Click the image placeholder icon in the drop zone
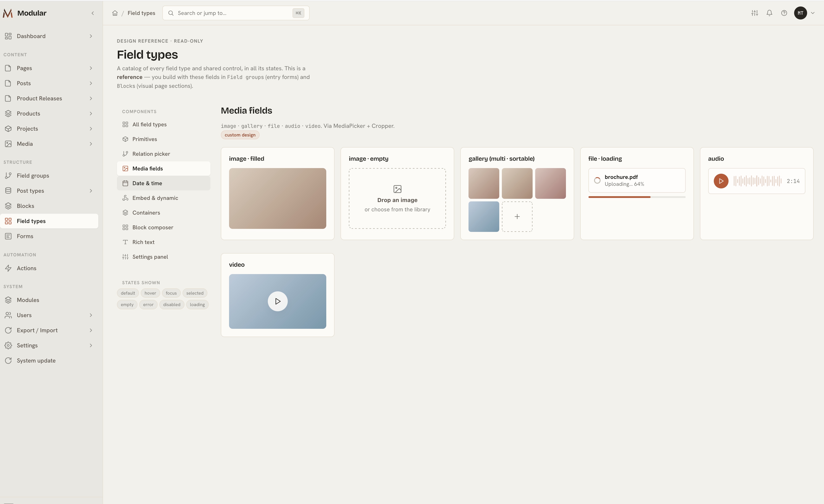Viewport: 824px width, 504px height. 397,189
